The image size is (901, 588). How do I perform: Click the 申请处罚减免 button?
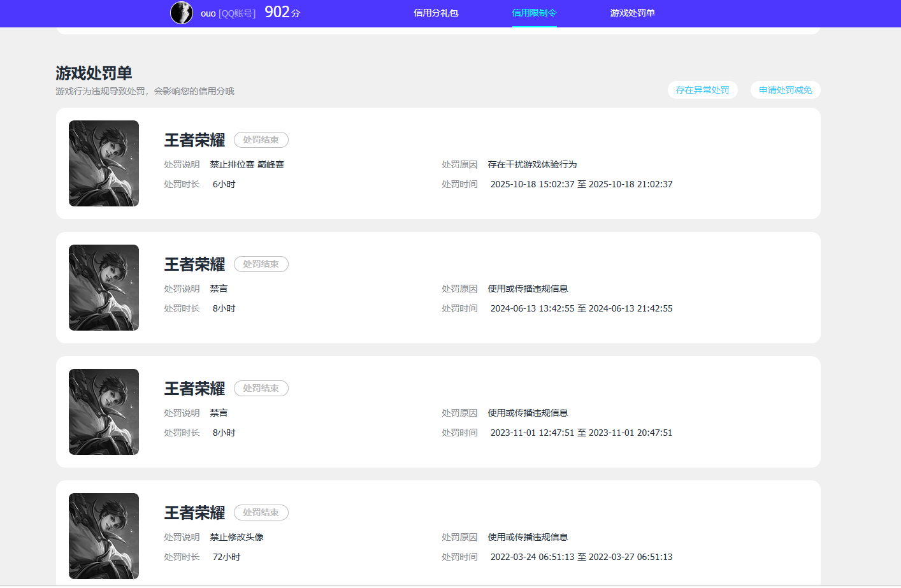click(786, 90)
